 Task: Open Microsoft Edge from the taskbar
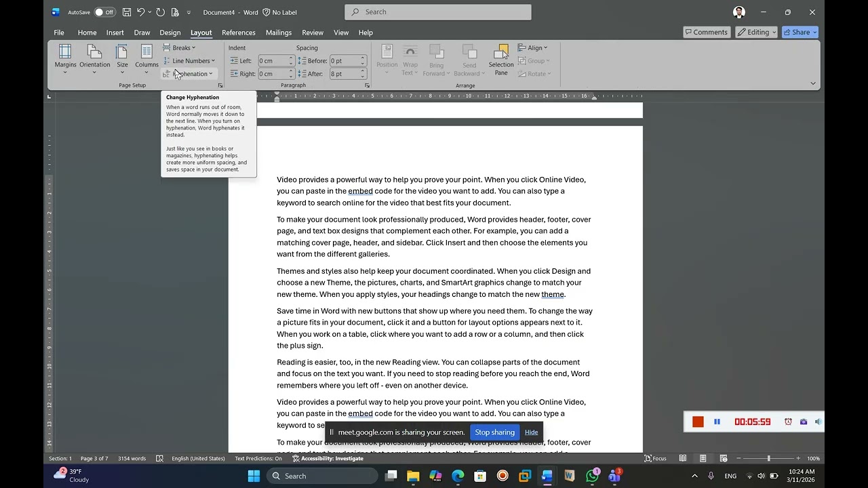tap(458, 476)
